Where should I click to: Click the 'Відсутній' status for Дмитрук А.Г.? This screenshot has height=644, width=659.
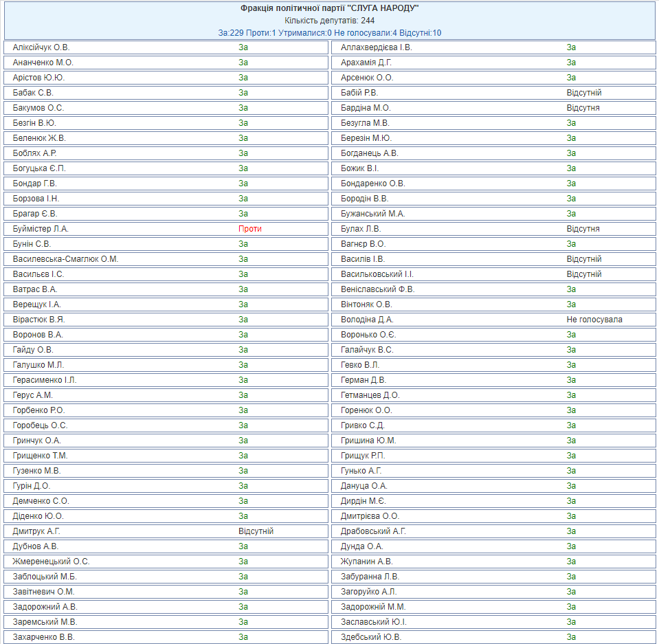(256, 531)
